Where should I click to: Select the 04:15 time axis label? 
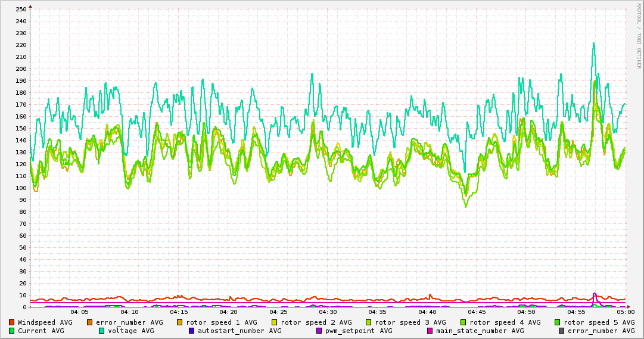click(x=179, y=312)
